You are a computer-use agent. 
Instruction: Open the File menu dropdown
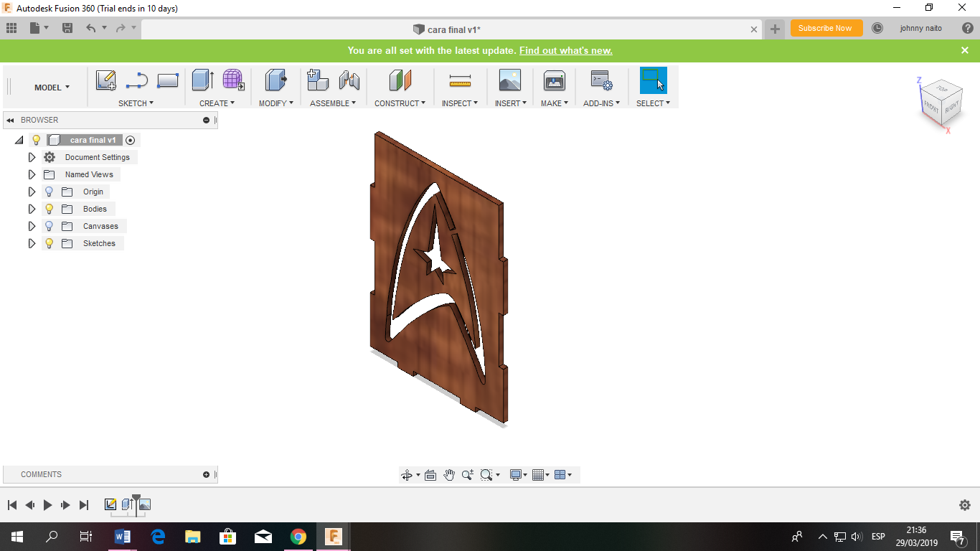coord(39,28)
